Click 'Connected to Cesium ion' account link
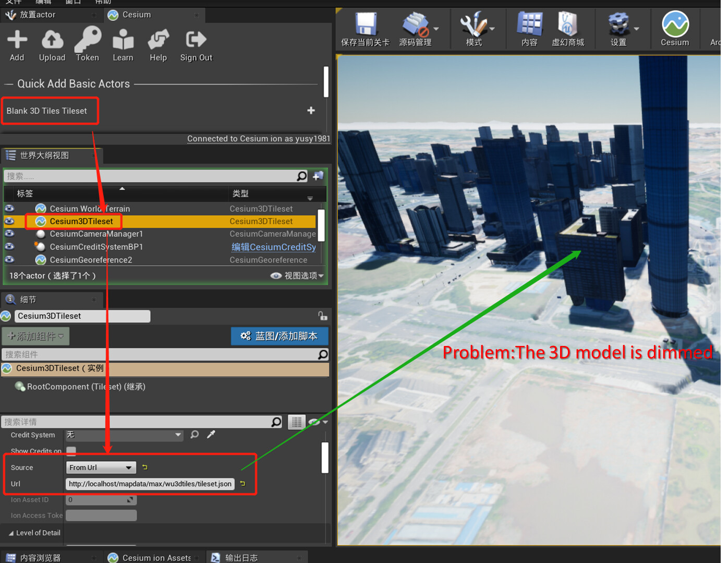728x563 pixels. pyautogui.click(x=259, y=138)
